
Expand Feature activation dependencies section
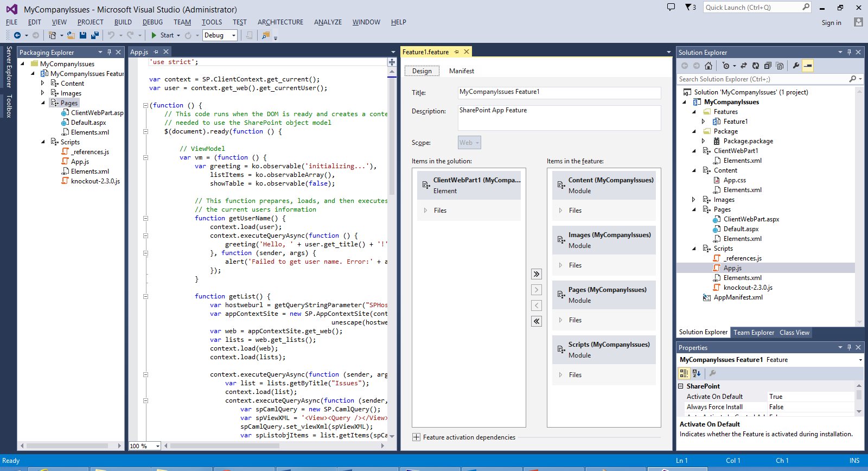(x=416, y=437)
